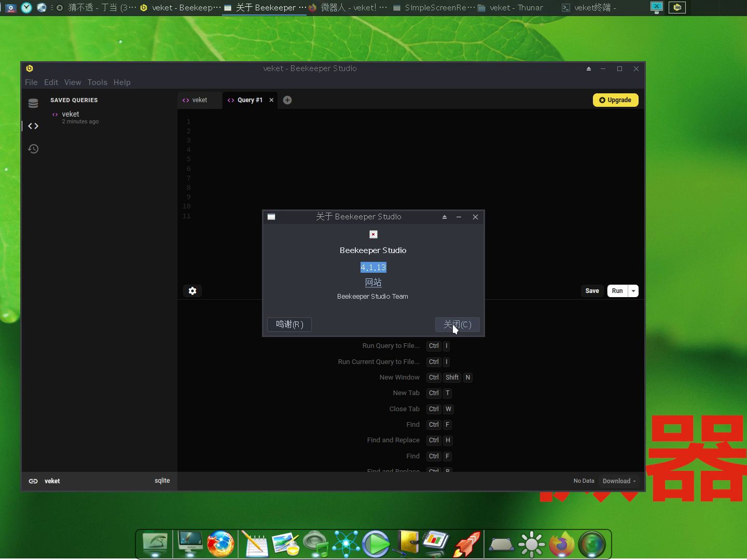The image size is (747, 560).
Task: Click the Beekeeper Studio Team text
Action: coord(372,297)
